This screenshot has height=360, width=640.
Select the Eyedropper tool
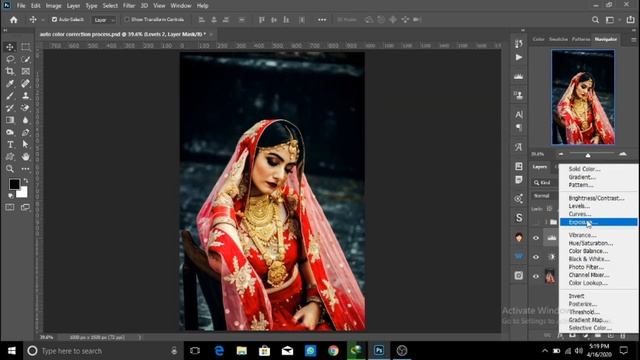pyautogui.click(x=10, y=84)
